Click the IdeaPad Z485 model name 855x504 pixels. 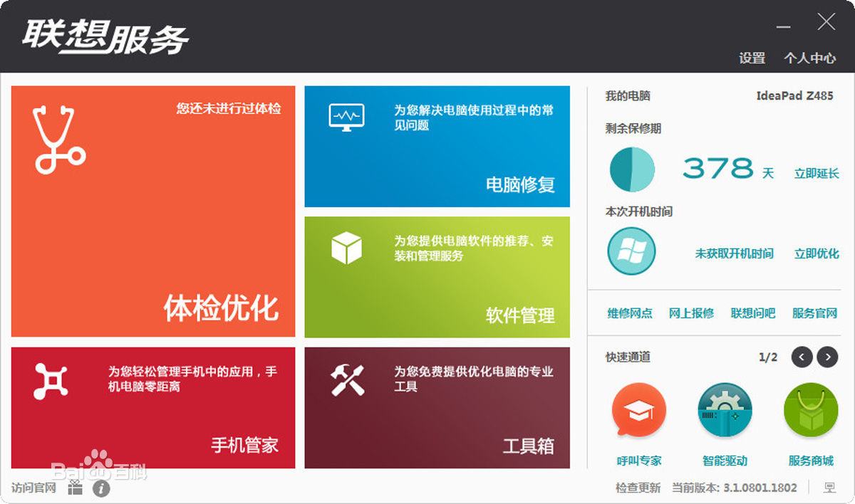click(x=794, y=96)
